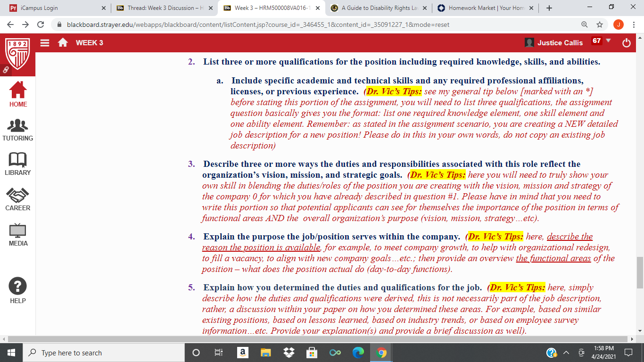This screenshot has width=644, height=362.
Task: Show hidden system tray icons
Action: (567, 353)
